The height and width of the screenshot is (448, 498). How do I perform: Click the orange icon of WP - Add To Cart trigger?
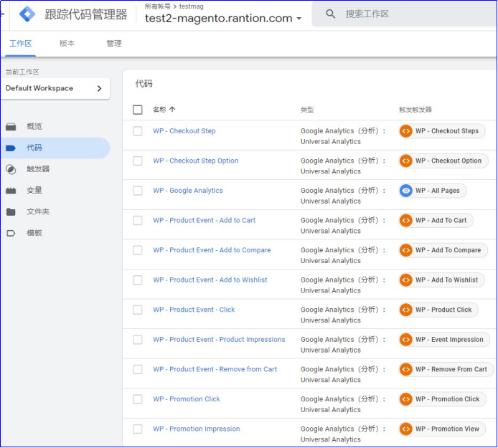point(405,221)
